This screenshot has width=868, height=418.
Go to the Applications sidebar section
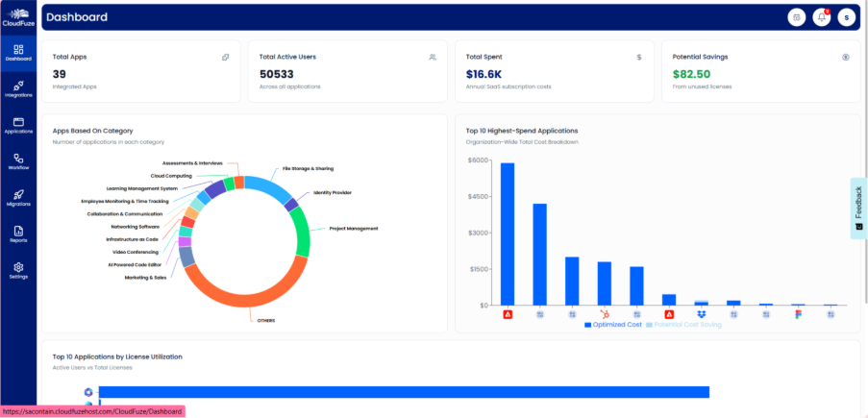pyautogui.click(x=18, y=124)
